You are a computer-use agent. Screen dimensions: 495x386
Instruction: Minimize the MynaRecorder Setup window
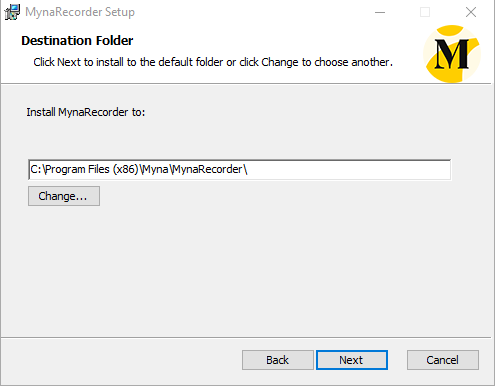click(x=380, y=12)
